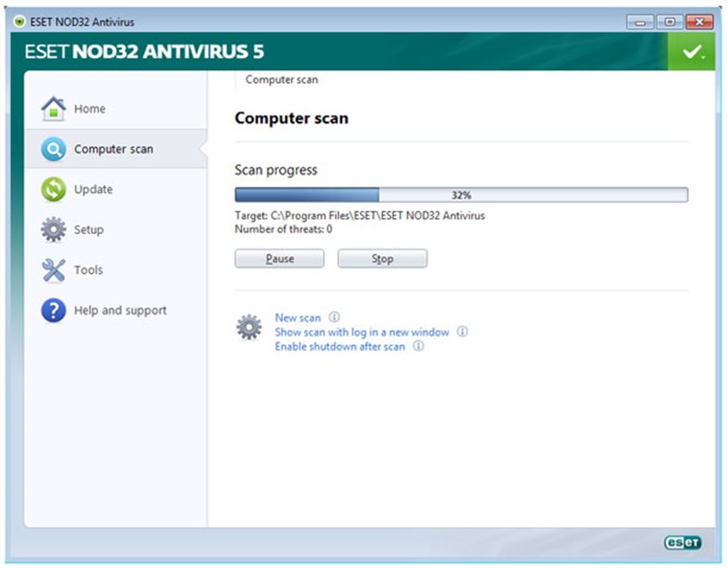Click the Setup gear icon in sidebar
Viewport: 728px width, 568px height.
[x=54, y=229]
